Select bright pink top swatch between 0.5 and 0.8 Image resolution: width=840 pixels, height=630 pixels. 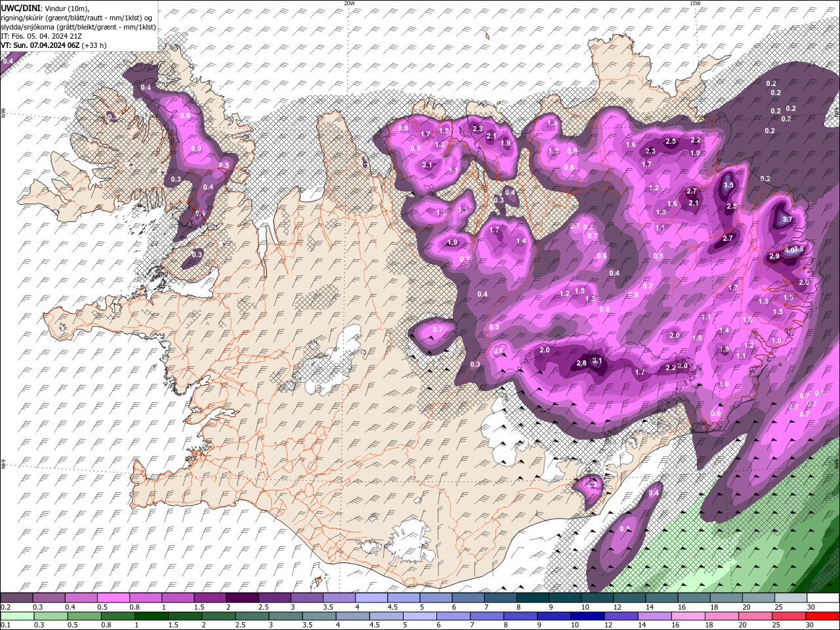coord(114,598)
